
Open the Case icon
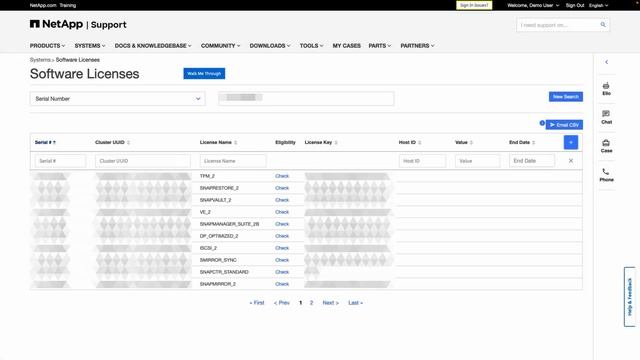click(x=606, y=146)
